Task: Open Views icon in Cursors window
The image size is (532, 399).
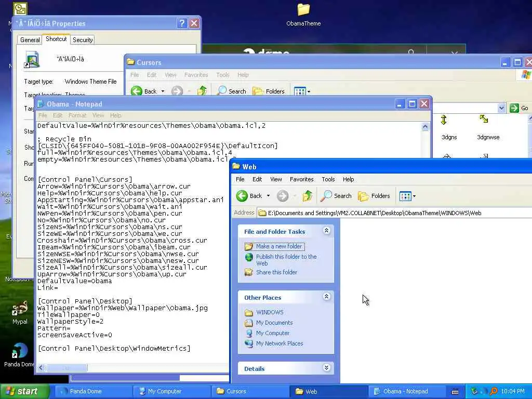Action: (x=300, y=91)
